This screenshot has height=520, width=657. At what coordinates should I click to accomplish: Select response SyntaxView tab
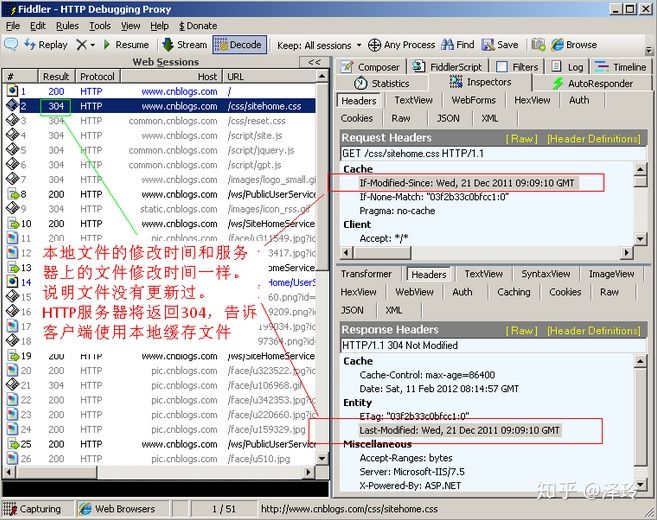(546, 274)
